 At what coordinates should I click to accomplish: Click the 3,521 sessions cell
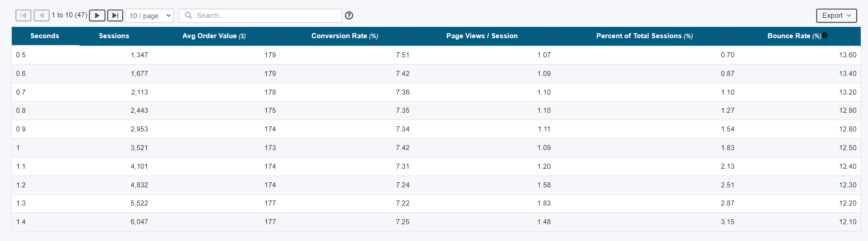pyautogui.click(x=139, y=148)
